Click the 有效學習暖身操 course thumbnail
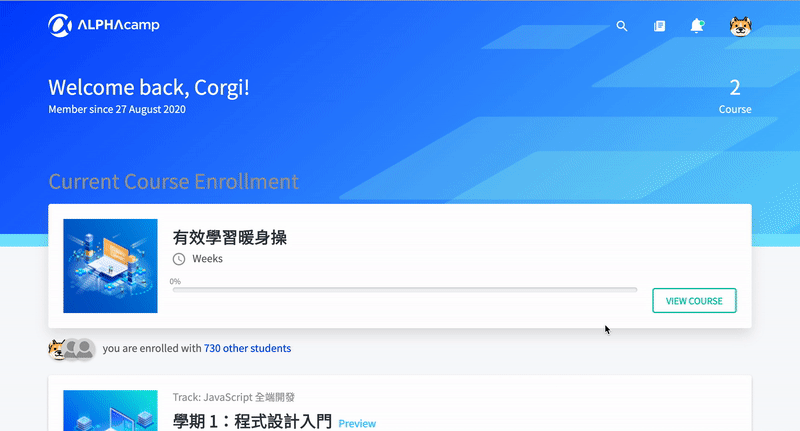The image size is (800, 431). tap(110, 266)
